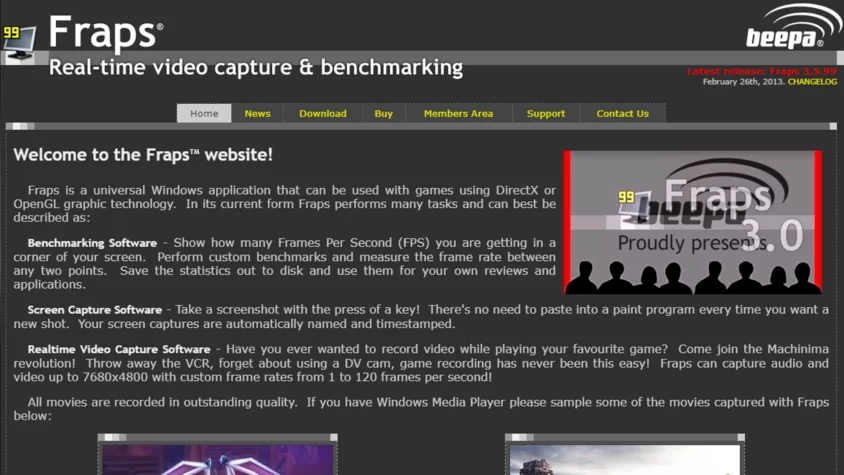Go to the News tab
Image resolution: width=844 pixels, height=475 pixels.
coord(257,114)
